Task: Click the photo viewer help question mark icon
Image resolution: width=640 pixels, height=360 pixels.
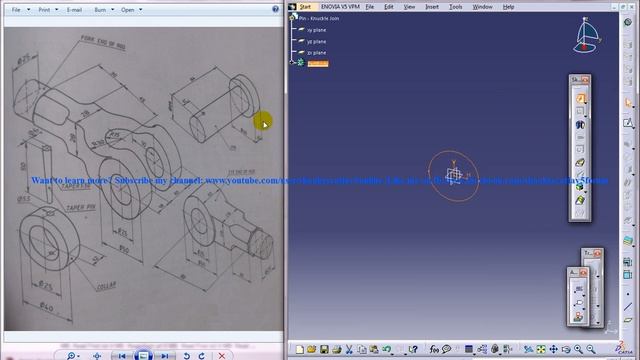Action: pos(276,9)
